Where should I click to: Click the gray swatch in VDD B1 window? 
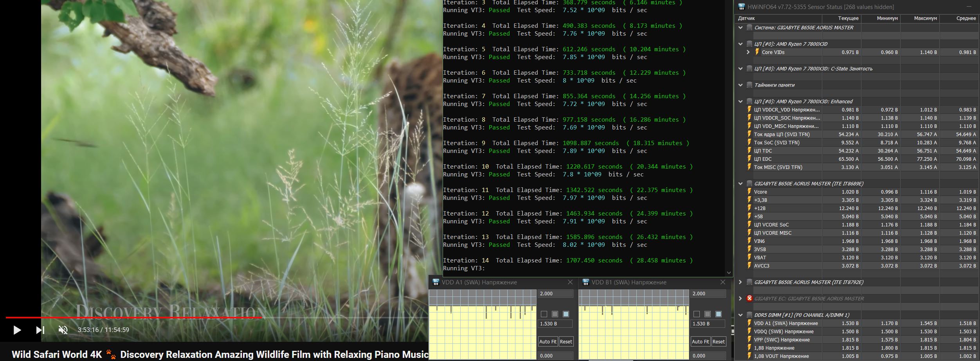708,314
